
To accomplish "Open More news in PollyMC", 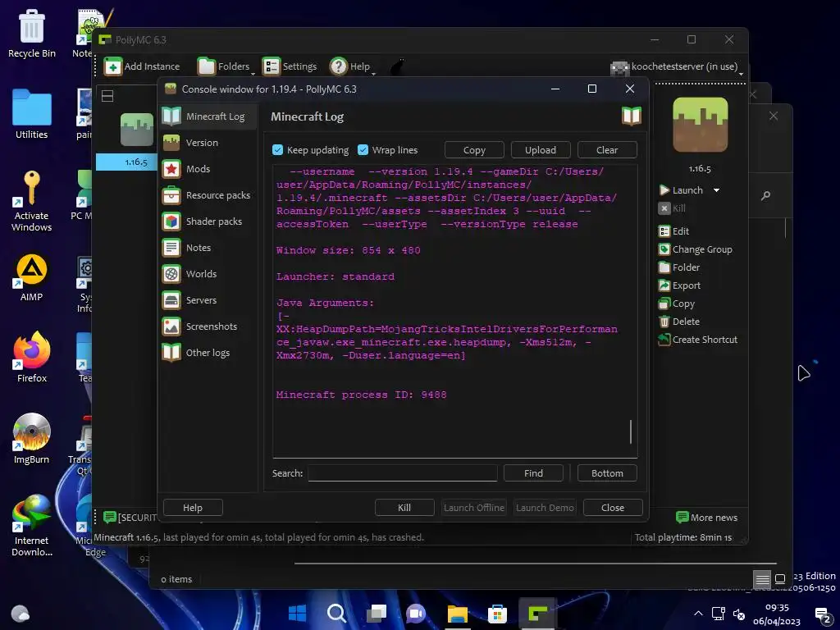I will tap(706, 518).
